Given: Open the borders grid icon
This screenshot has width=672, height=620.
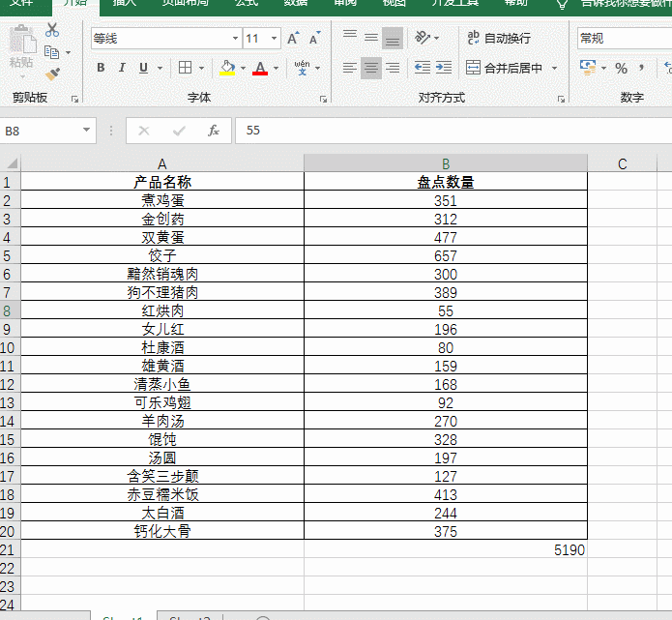Looking at the screenshot, I should pos(185,68).
